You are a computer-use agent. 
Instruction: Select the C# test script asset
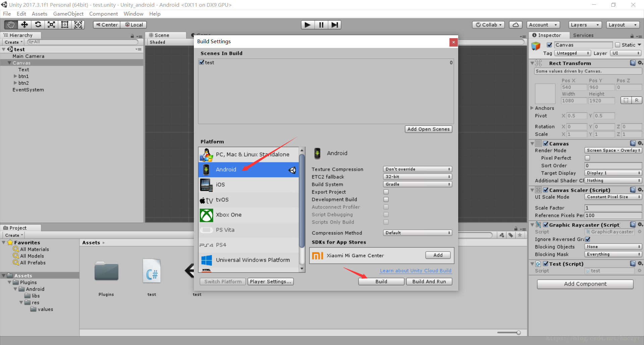pos(152,271)
